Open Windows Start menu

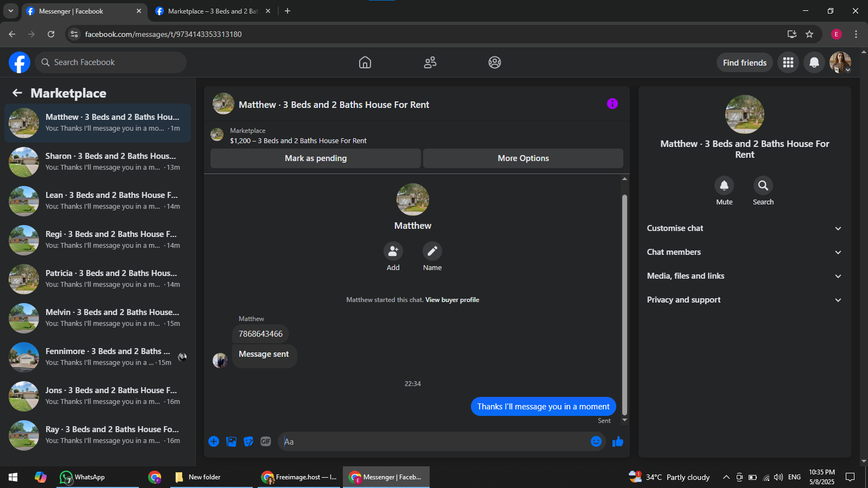click(x=13, y=477)
